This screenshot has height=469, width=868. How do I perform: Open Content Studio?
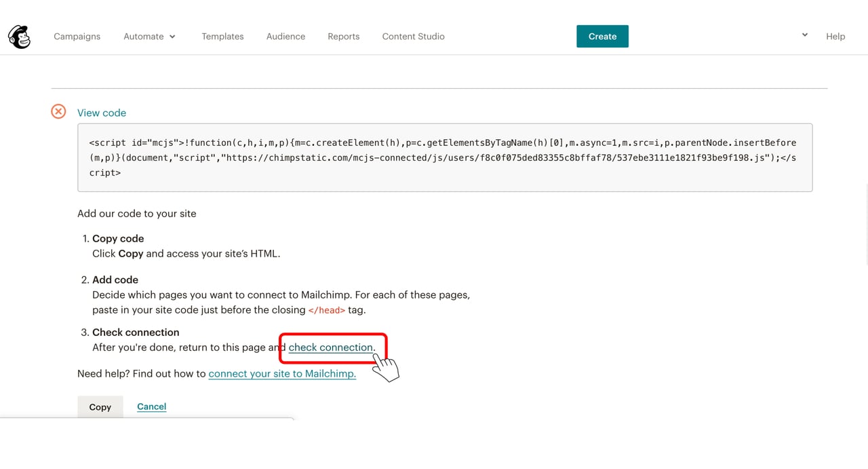pos(413,37)
